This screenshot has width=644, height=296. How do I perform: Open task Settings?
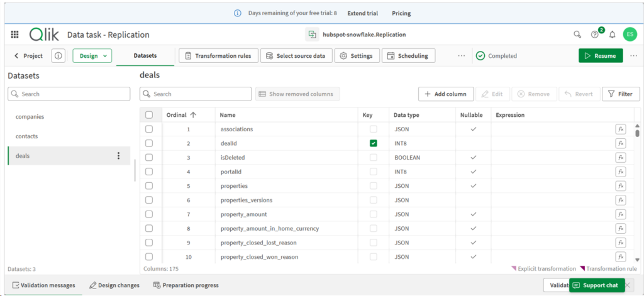(x=357, y=56)
